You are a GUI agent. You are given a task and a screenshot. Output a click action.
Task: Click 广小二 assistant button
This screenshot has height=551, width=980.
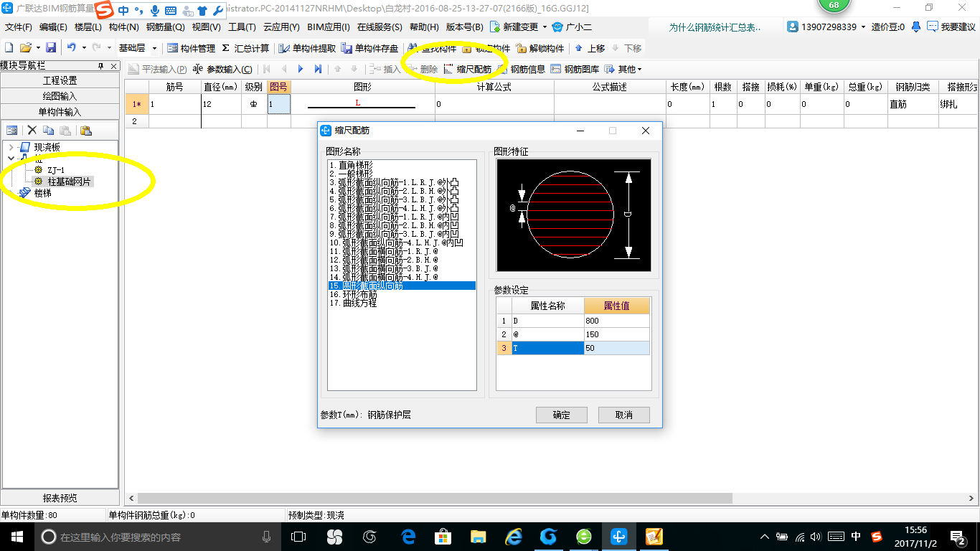[570, 27]
